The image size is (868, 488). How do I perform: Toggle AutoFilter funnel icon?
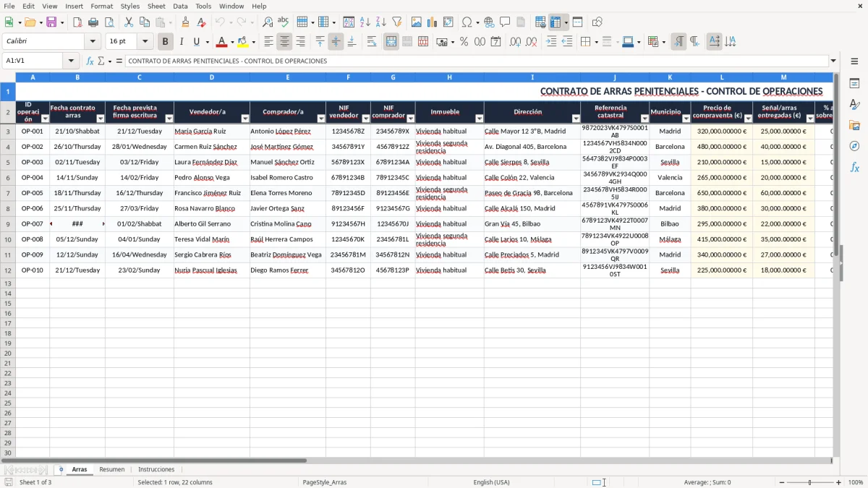click(396, 22)
